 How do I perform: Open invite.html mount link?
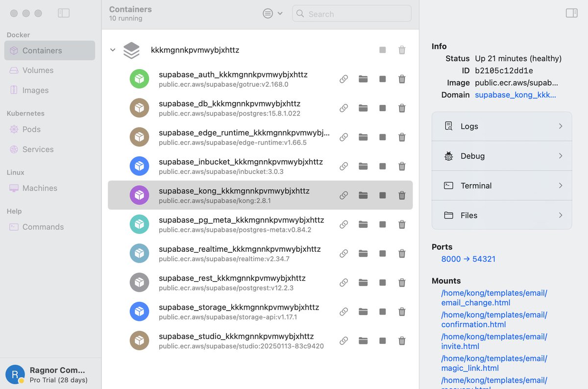(494, 341)
